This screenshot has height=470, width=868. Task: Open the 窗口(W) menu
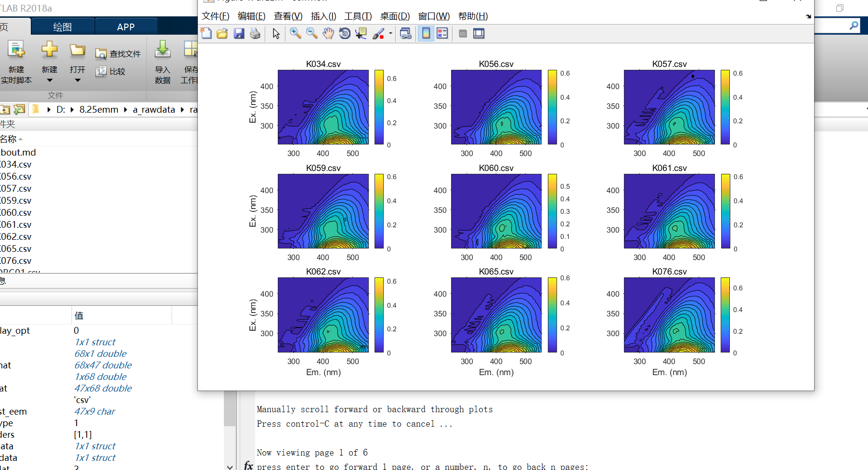434,16
